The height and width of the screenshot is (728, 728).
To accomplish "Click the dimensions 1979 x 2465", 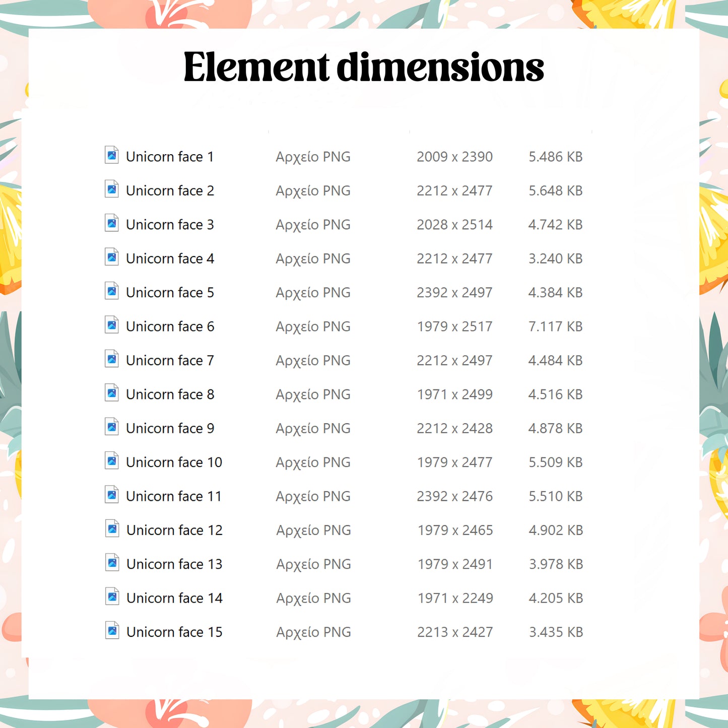I will tap(455, 530).
